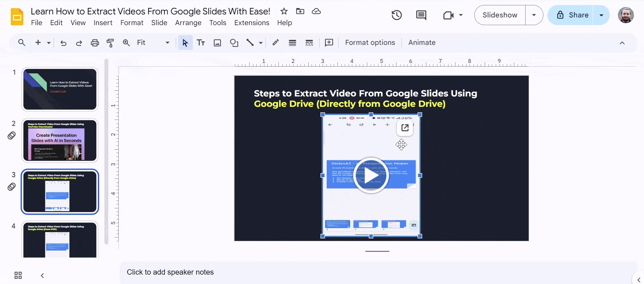The width and height of the screenshot is (644, 284).
Task: Open the comments icon
Action: 421,15
